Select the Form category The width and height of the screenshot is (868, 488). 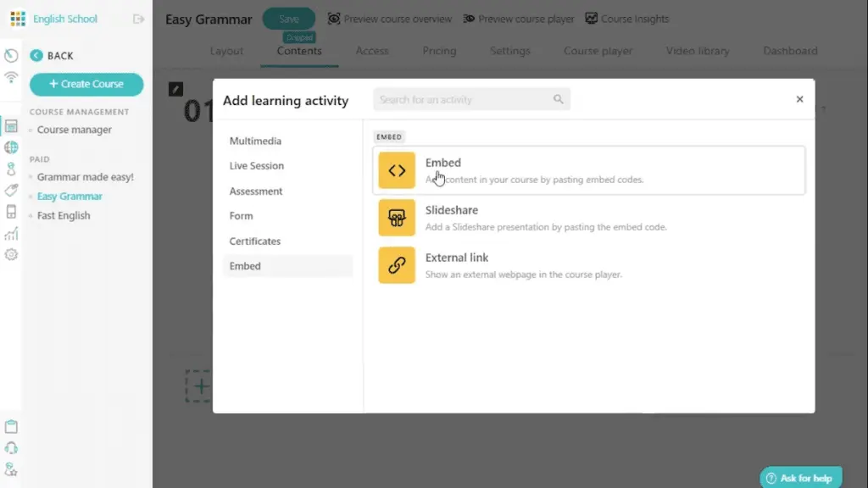pos(242,216)
